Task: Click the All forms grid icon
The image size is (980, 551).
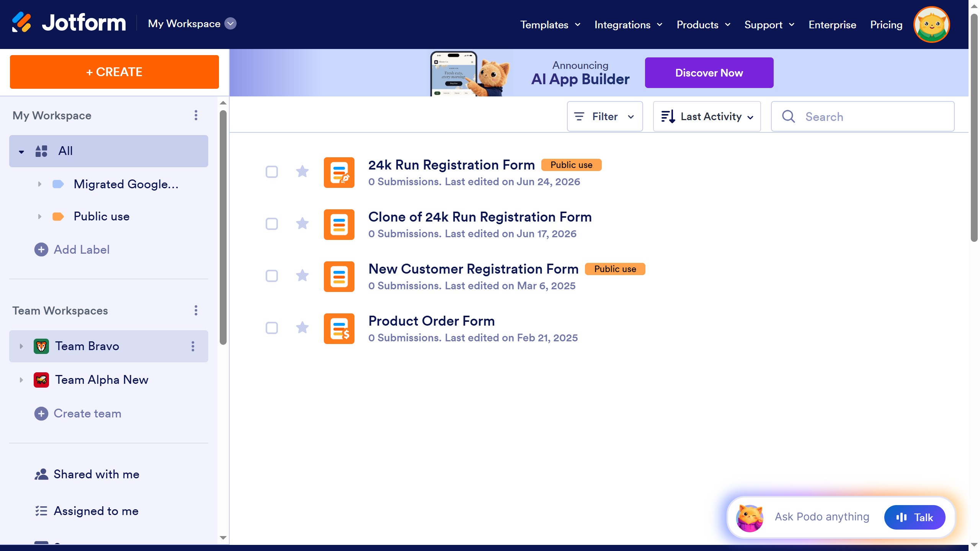Action: point(41,151)
